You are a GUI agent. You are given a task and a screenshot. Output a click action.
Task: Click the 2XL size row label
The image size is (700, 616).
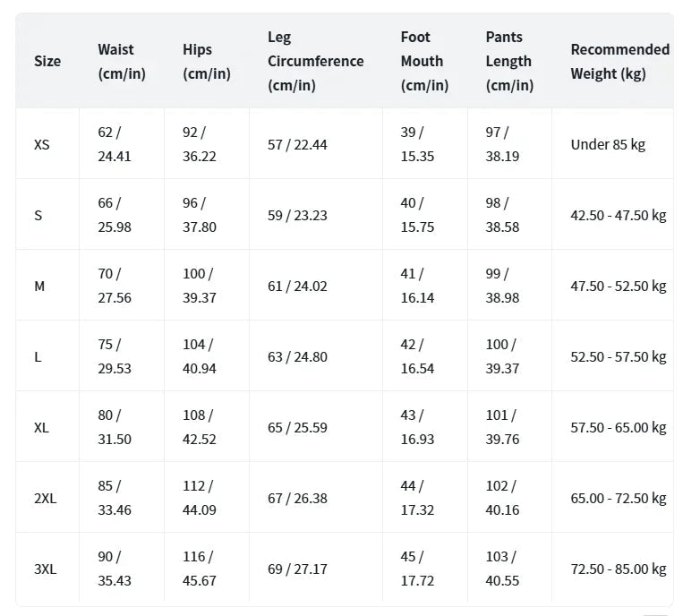(46, 498)
